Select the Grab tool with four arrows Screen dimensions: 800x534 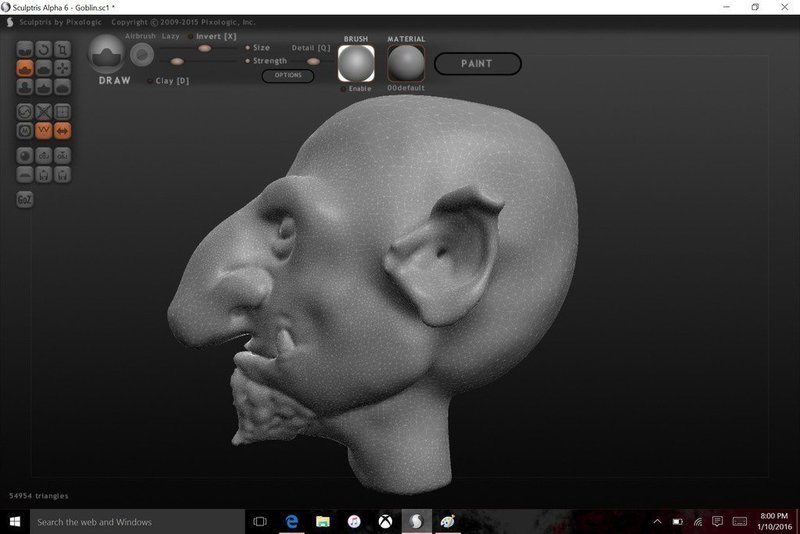(x=62, y=68)
